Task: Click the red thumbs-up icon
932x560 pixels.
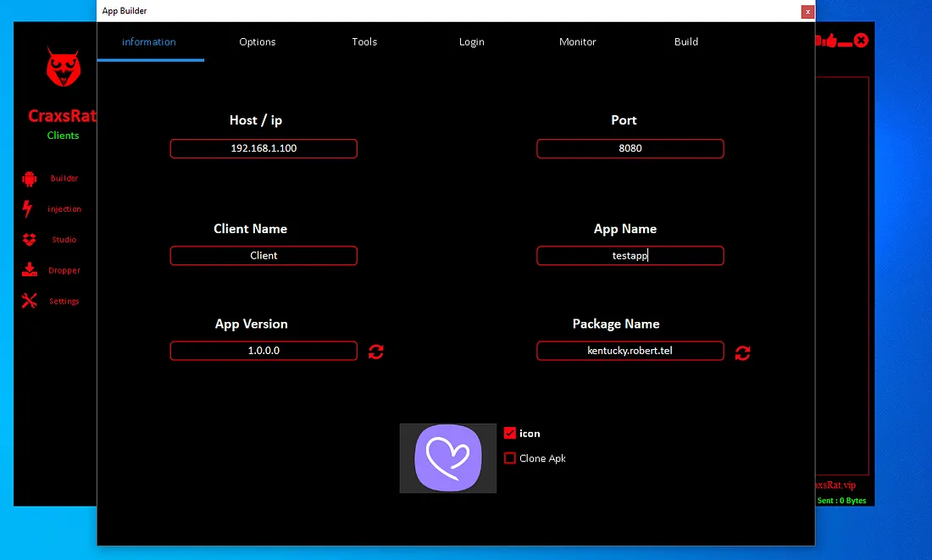Action: 829,40
